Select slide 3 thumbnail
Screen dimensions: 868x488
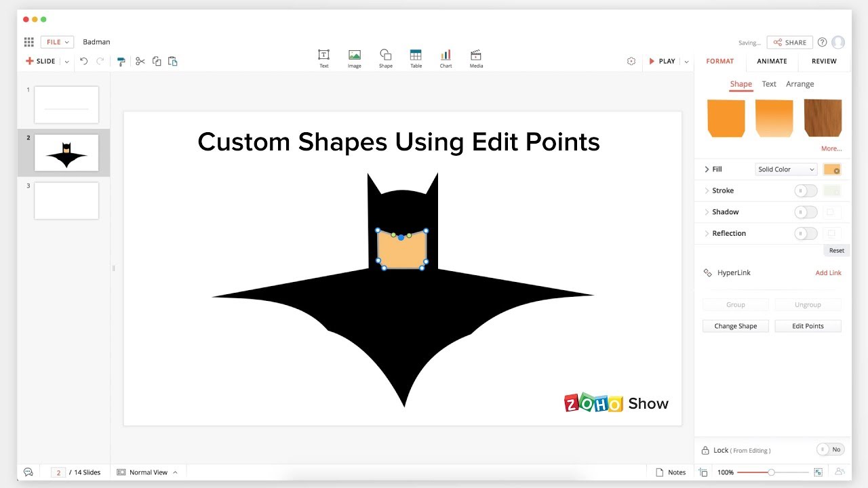66,201
